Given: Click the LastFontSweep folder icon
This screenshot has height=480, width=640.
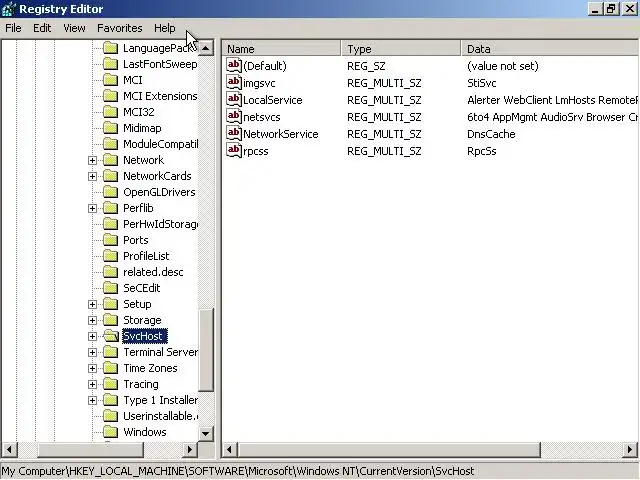Looking at the screenshot, I should (x=111, y=64).
